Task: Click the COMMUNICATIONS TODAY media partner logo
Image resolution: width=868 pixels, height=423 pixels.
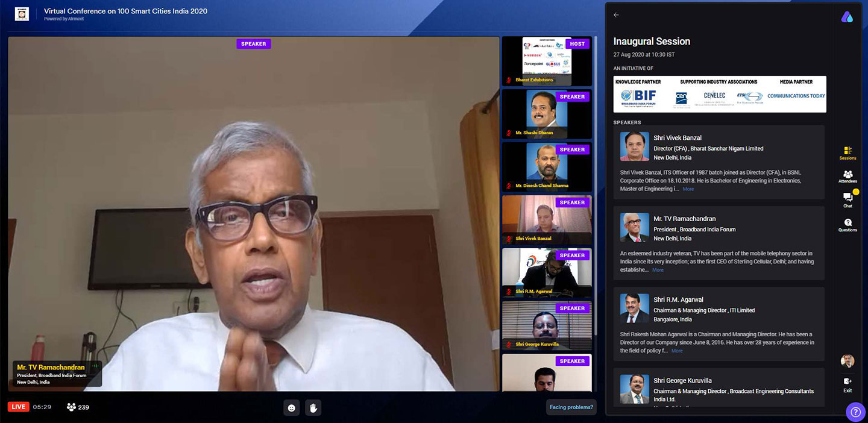Action: point(796,96)
